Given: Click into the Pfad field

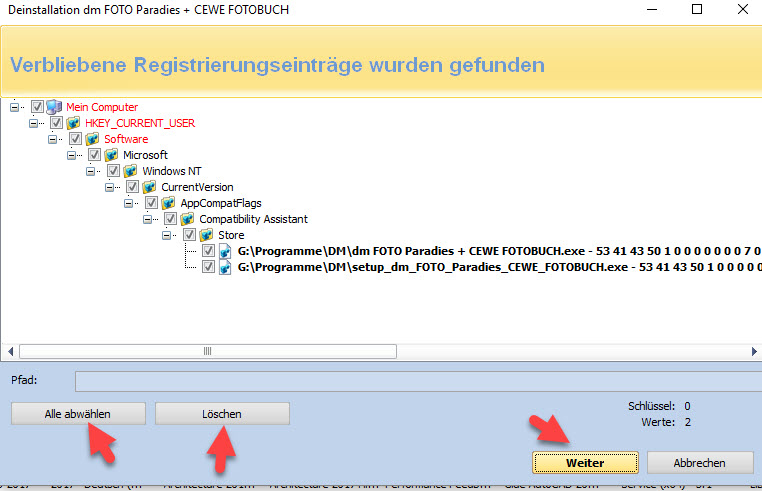Looking at the screenshot, I should point(418,381).
